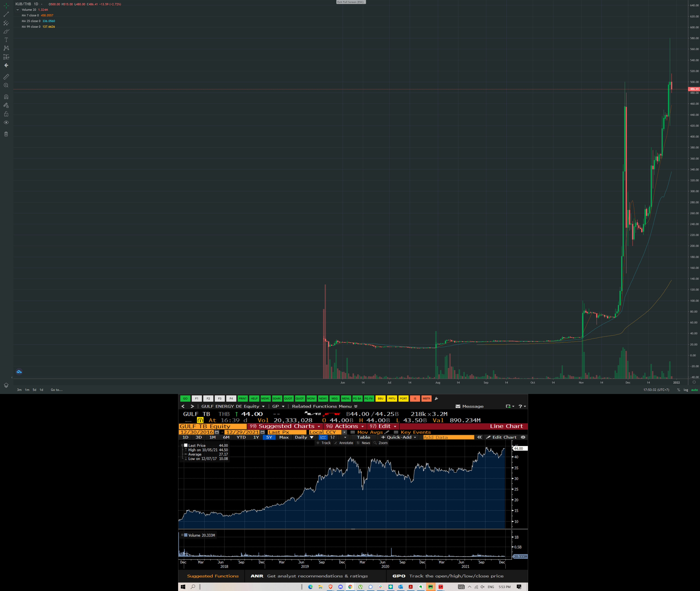Open Bloomberg help question-mark dropdown
This screenshot has height=591, width=700.
(522, 406)
